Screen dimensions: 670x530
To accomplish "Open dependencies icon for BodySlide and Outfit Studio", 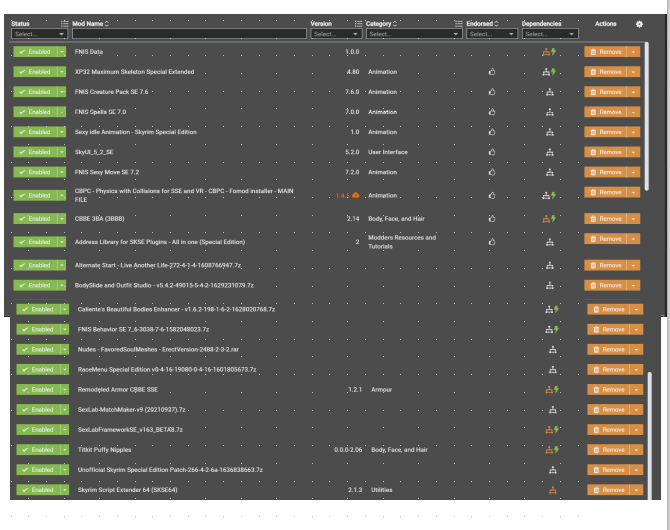I will [x=550, y=286].
